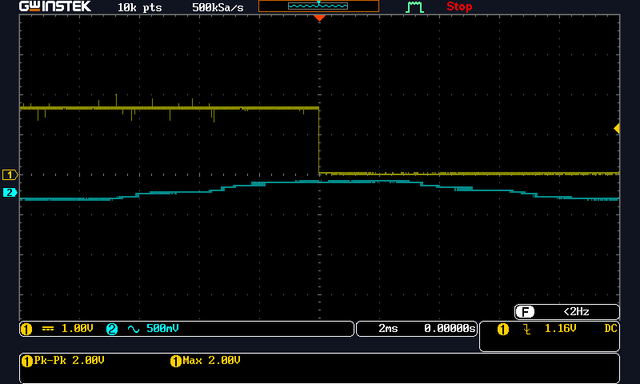Click the <2Hz frequency readout
The width and height of the screenshot is (640, 384).
point(576,312)
